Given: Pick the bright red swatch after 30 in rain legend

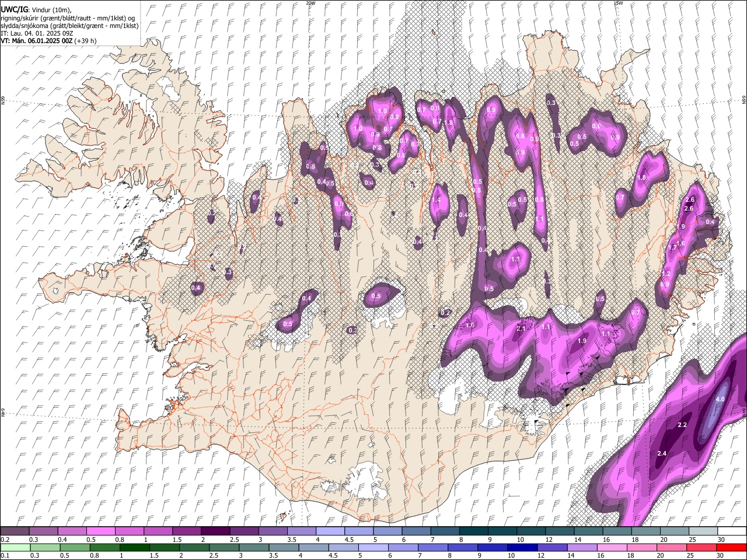Looking at the screenshot, I should [x=731, y=547].
